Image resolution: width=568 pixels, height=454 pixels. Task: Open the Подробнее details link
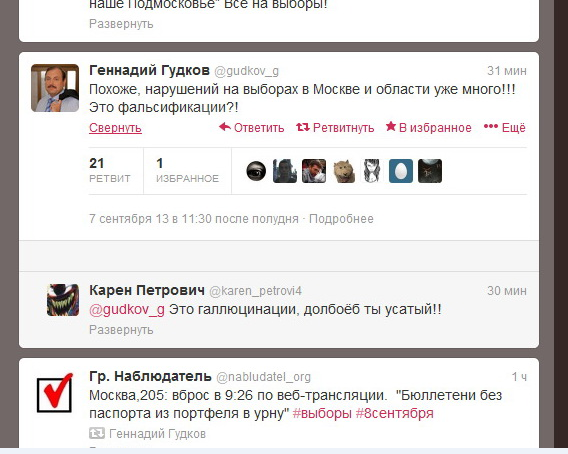click(x=341, y=219)
